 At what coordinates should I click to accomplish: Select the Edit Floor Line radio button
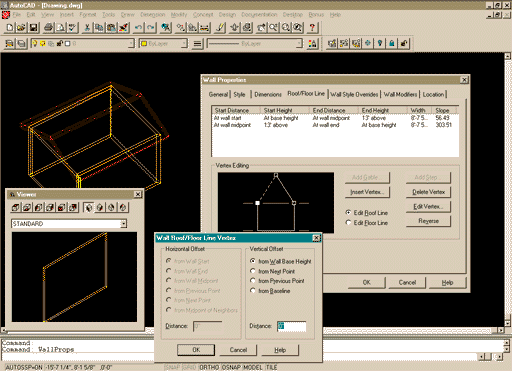(x=348, y=222)
